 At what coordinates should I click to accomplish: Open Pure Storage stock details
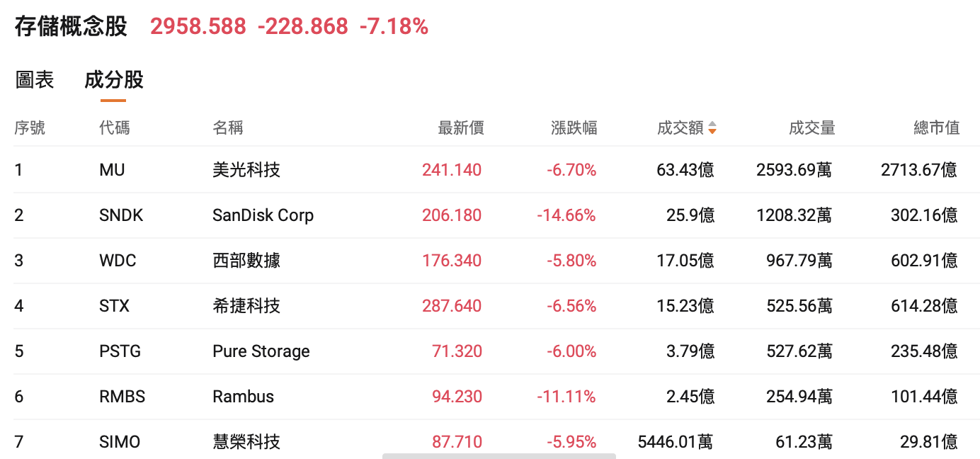(x=261, y=351)
